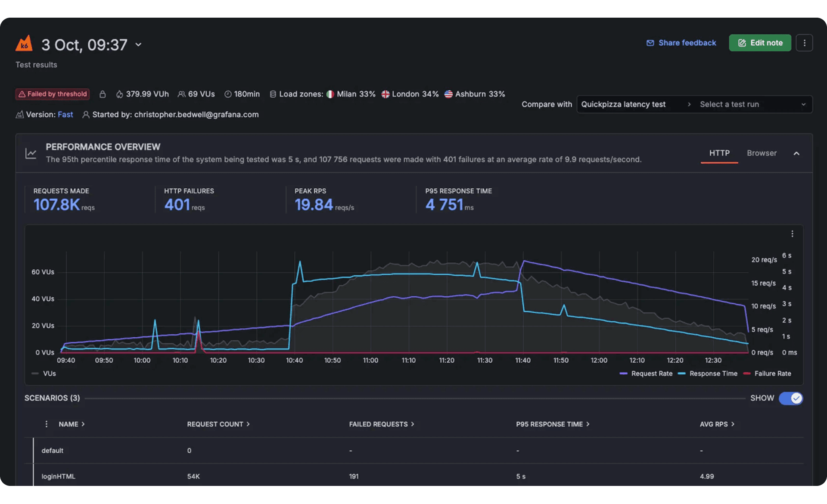Toggle Request Rate series in legend

pos(651,374)
